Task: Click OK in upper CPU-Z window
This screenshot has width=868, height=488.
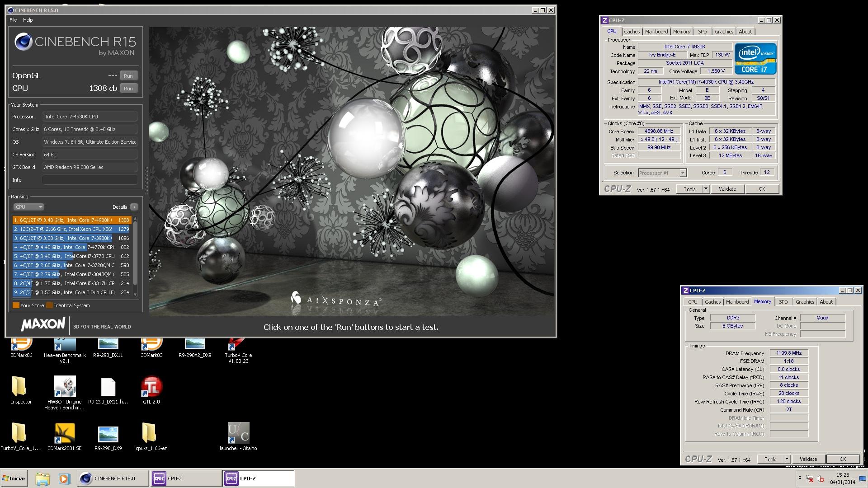Action: pyautogui.click(x=761, y=189)
